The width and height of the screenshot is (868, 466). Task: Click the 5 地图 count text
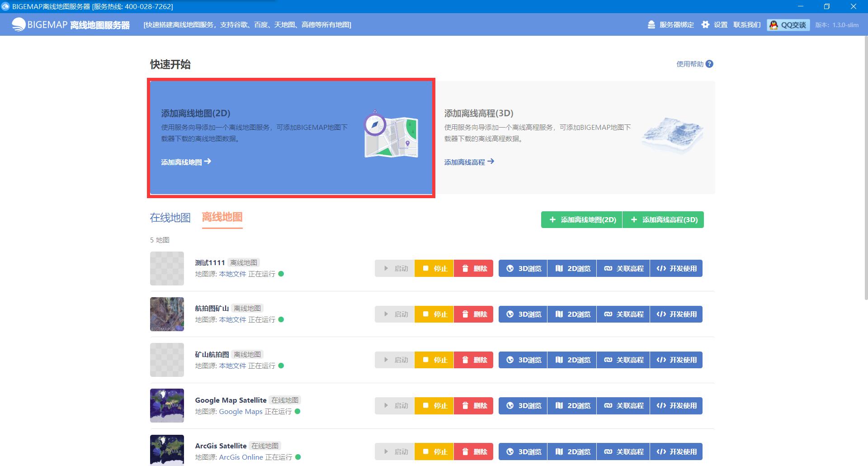(160, 240)
